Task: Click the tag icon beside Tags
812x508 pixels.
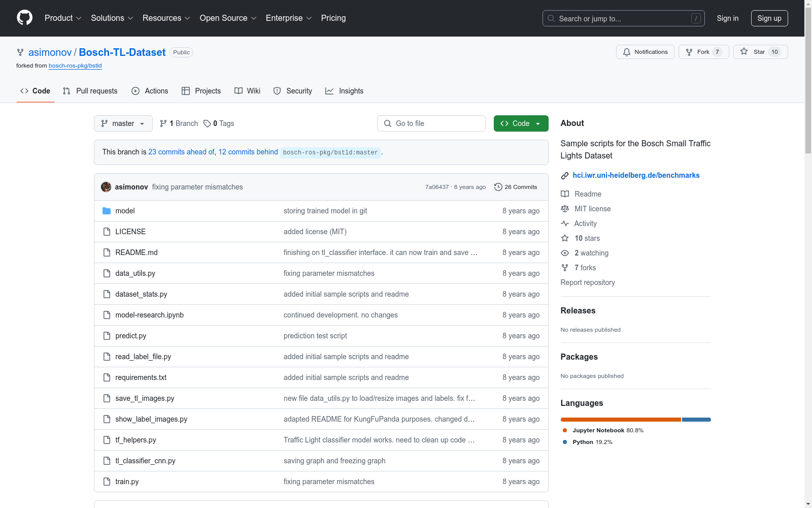Action: point(207,123)
